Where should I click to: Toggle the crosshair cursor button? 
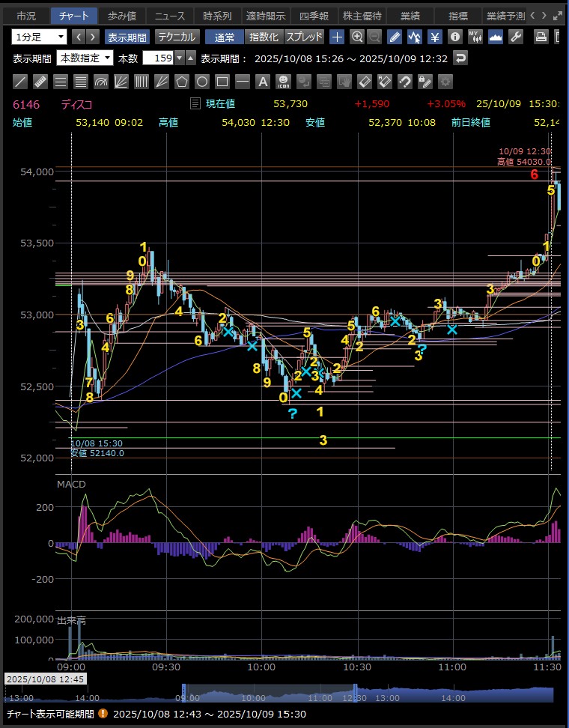tap(337, 37)
